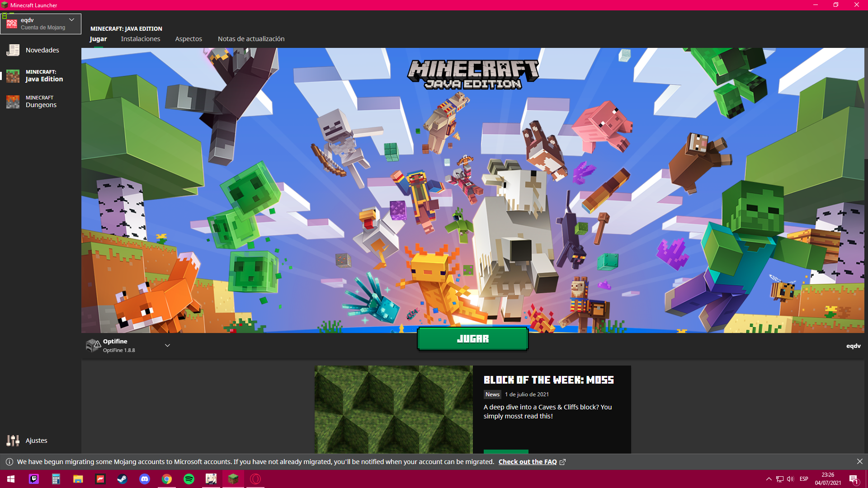Expand the Optifine installation selector
This screenshot has width=868, height=488.
(x=167, y=346)
